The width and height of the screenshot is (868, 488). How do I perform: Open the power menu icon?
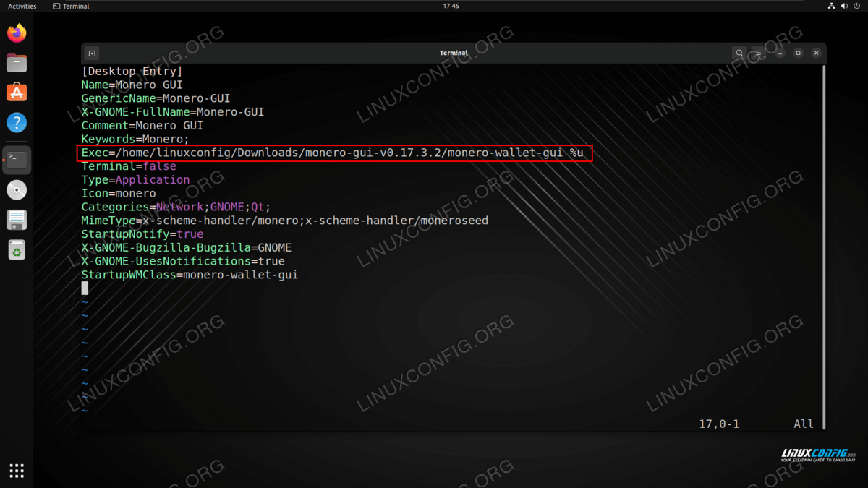pyautogui.click(x=857, y=6)
